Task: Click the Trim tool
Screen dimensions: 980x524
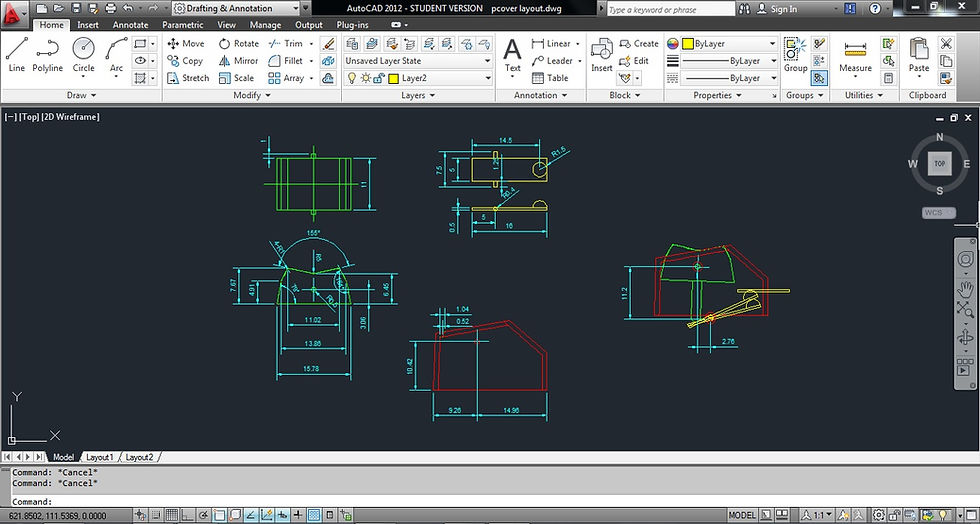Action: click(x=285, y=44)
